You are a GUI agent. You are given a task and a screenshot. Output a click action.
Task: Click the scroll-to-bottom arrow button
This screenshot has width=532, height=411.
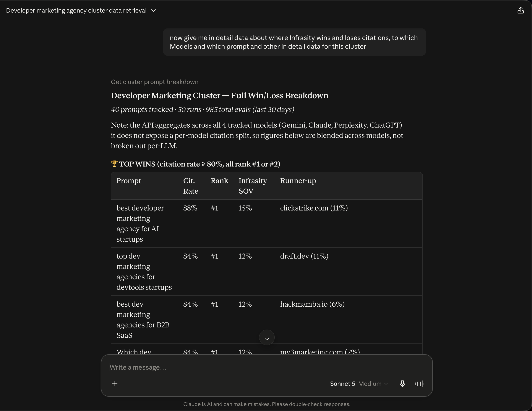267,337
